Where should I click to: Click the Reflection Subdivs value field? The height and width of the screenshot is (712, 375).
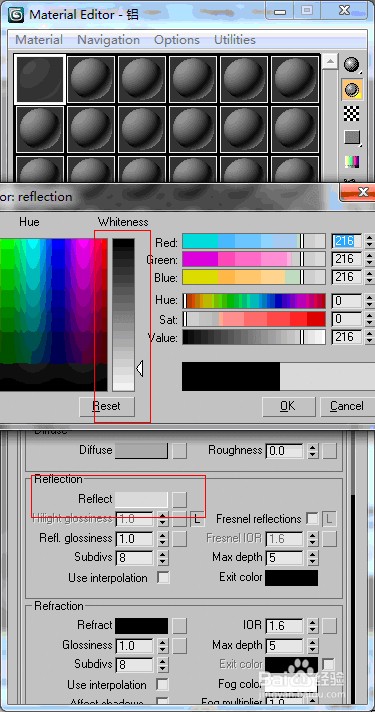135,558
